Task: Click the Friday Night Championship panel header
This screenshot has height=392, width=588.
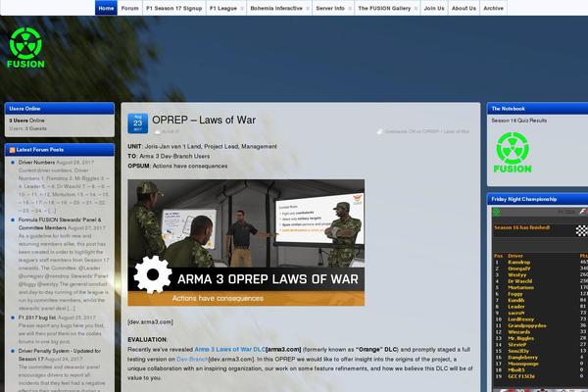Action: point(537,199)
